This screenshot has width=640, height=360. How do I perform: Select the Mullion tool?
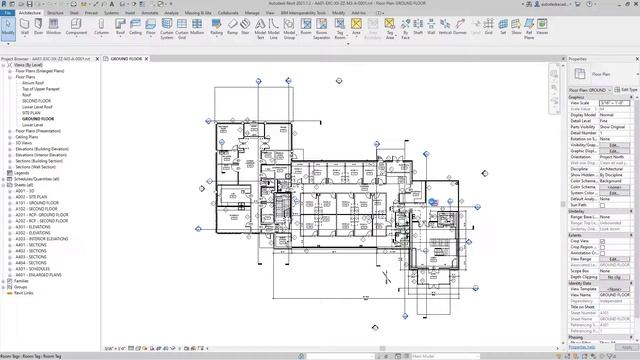197,27
